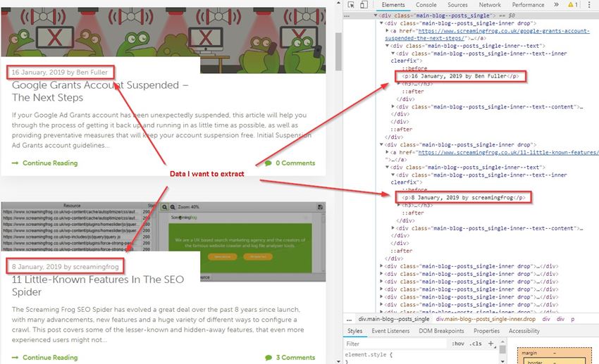The height and width of the screenshot is (364, 599).
Task: Click the 0 Comments speech bubble icon
Action: coord(268,163)
